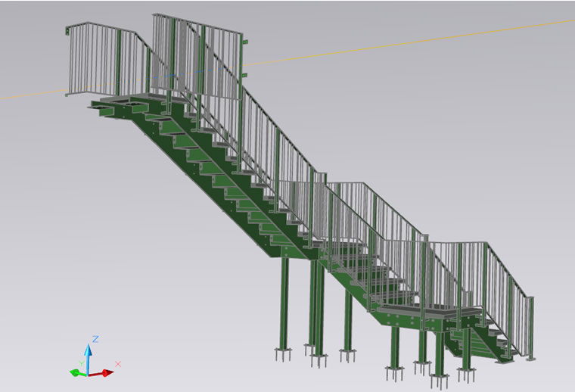Click the X label on the UCS icon
The width and height of the screenshot is (575, 392).
(x=118, y=364)
